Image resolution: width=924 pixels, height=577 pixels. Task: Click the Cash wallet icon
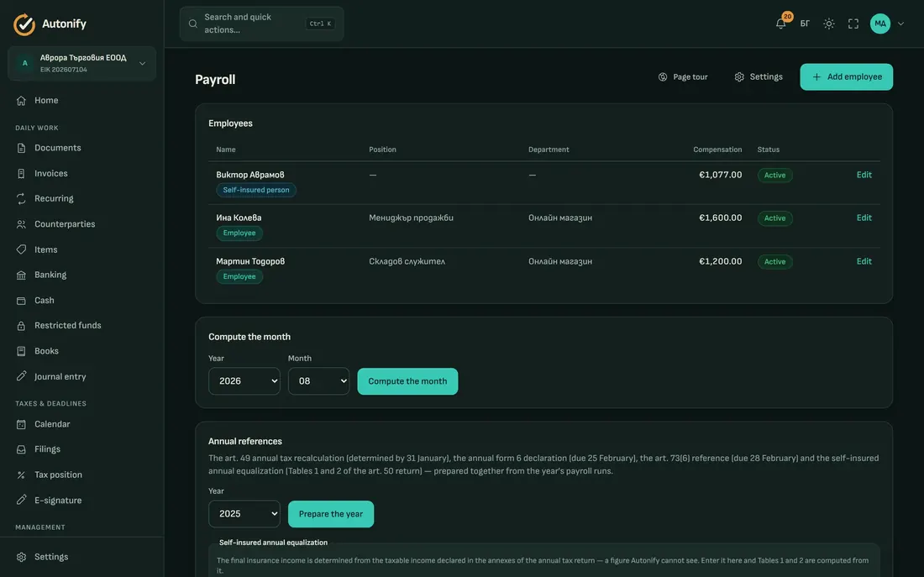pos(21,301)
